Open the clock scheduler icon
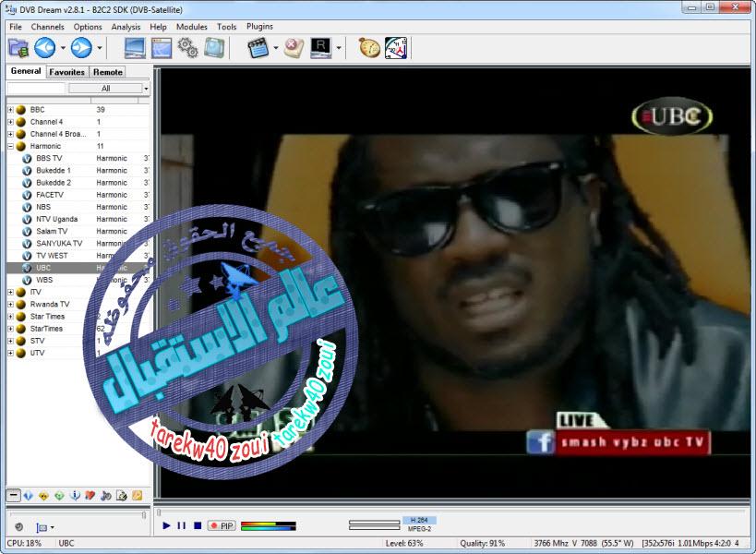Screen dimensions: 756x554 (x=396, y=48)
